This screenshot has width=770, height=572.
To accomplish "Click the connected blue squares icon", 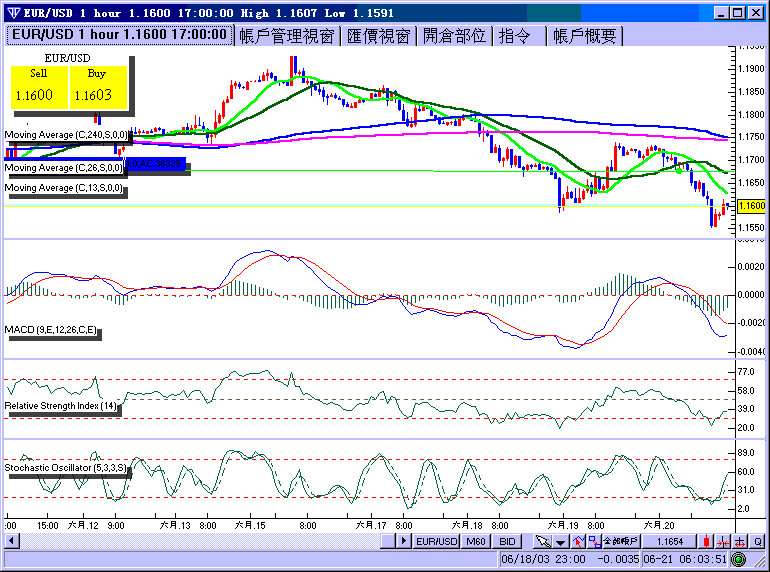I will click(x=595, y=541).
